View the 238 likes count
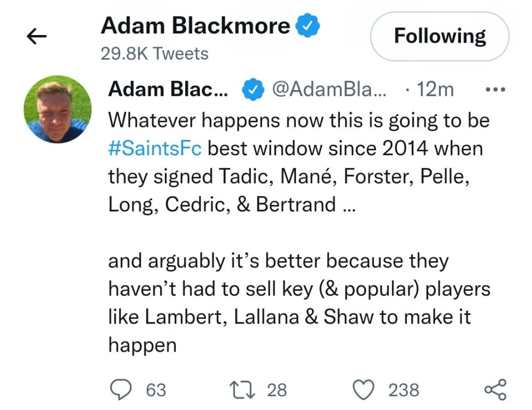532x410 pixels. [x=404, y=390]
